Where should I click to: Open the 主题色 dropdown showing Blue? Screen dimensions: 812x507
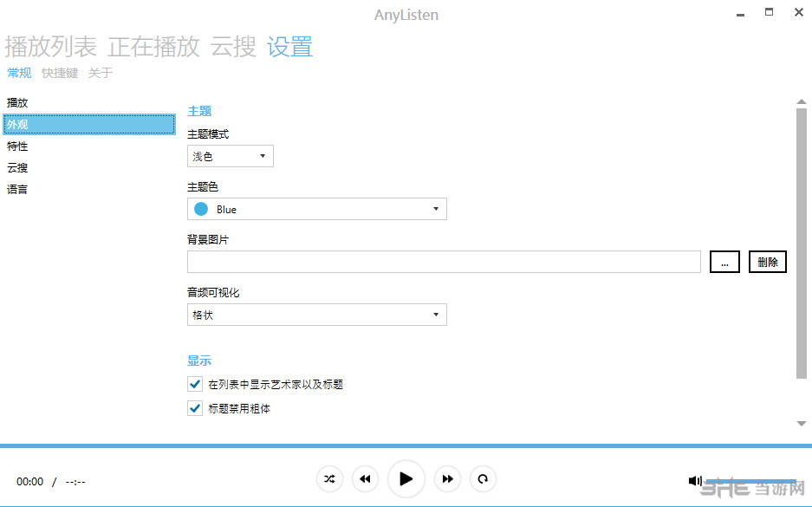click(317, 209)
